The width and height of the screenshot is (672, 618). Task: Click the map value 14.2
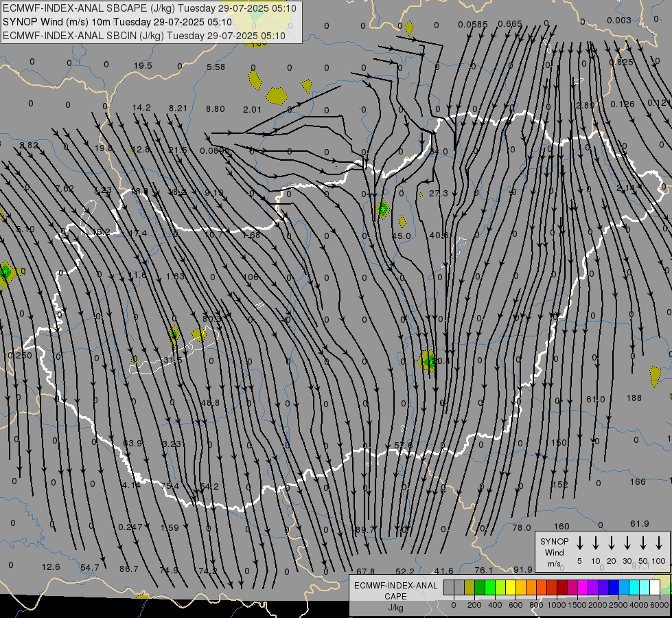point(141,107)
